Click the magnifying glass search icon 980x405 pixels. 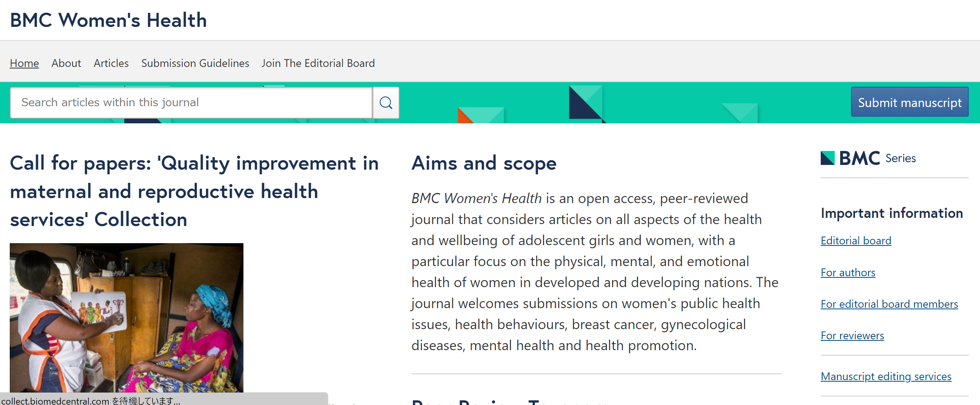pos(386,103)
